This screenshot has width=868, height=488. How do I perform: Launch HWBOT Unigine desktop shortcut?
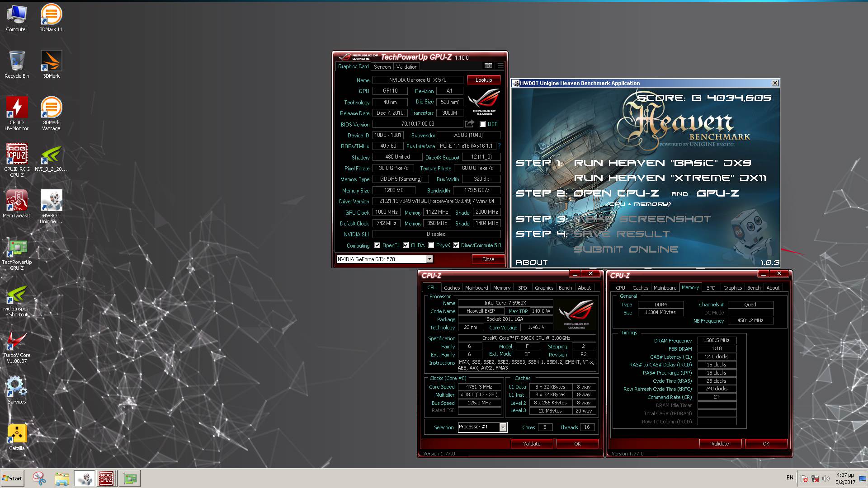51,207
